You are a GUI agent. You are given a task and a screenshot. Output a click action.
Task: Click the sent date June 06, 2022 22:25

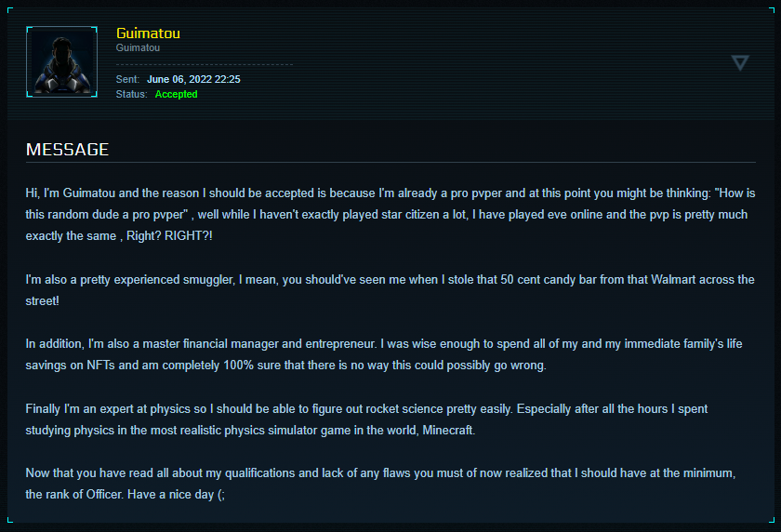[193, 80]
